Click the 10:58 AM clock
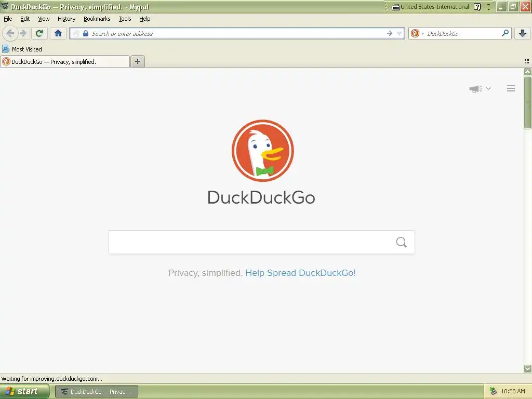Screen dimensions: 532x399 point(513,391)
